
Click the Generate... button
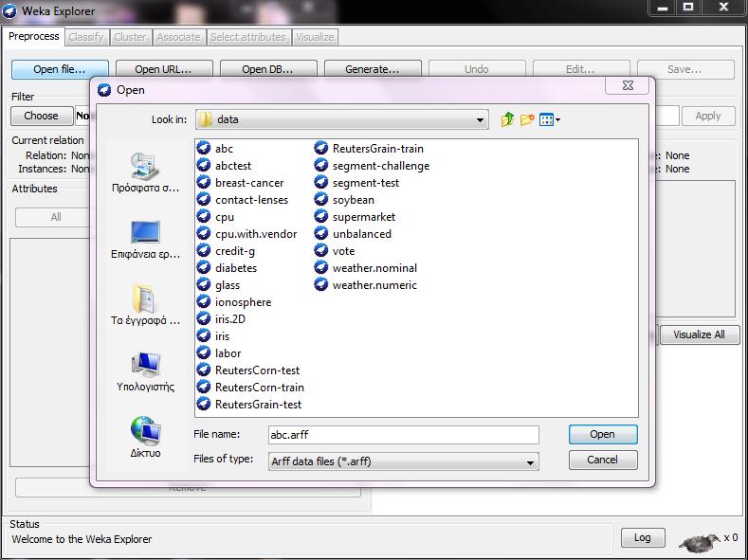point(373,69)
